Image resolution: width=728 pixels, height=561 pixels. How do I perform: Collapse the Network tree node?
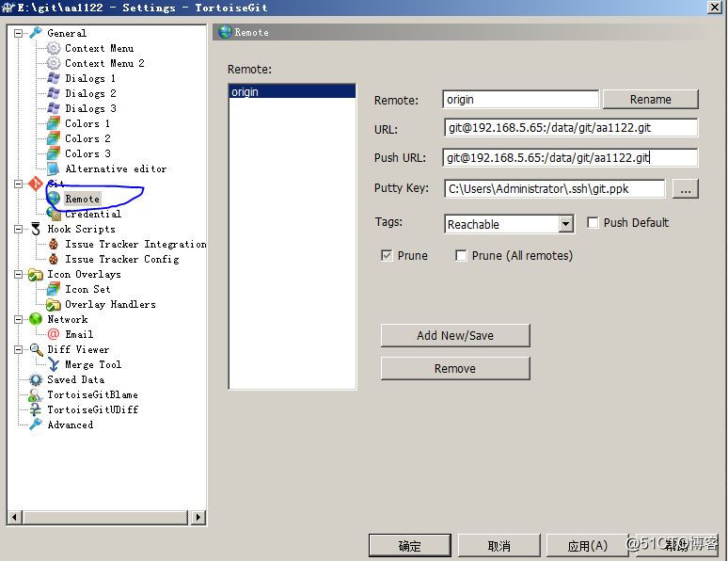pos(18,319)
